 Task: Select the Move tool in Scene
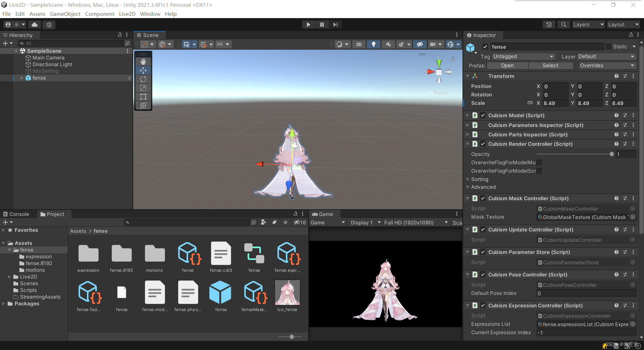click(143, 71)
